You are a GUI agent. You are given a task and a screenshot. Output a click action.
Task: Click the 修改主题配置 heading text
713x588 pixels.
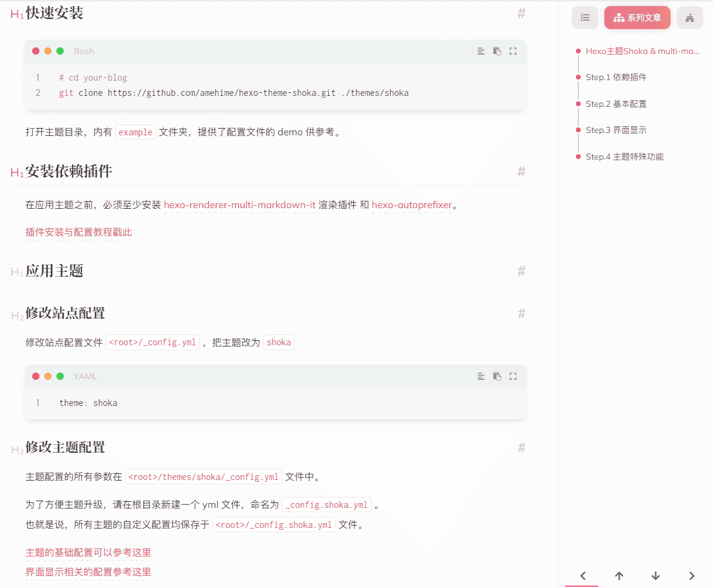(65, 447)
